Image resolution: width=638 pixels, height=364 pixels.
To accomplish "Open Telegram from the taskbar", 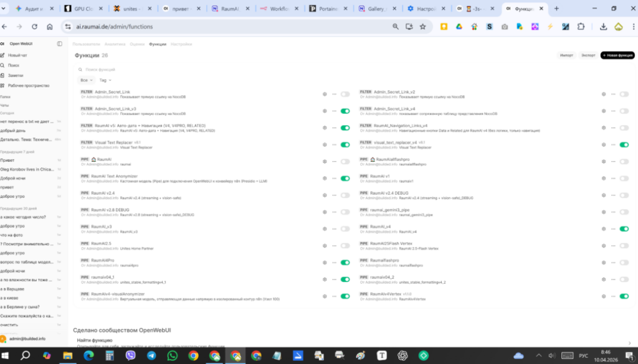I will tap(151, 355).
